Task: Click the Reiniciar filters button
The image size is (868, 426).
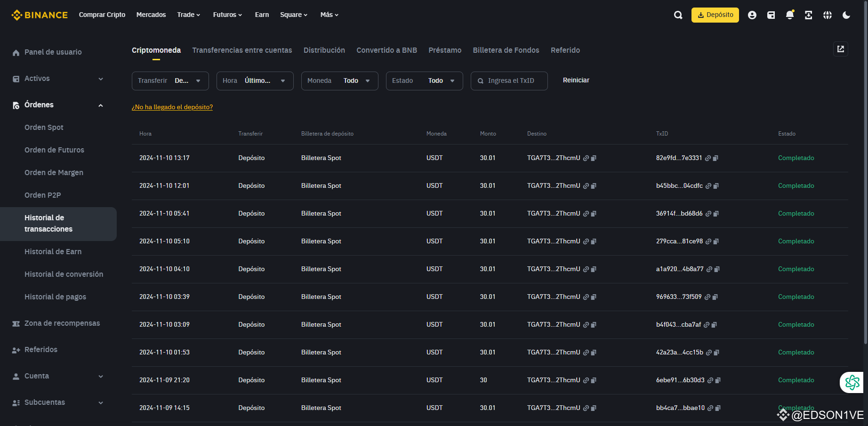Action: [x=576, y=80]
